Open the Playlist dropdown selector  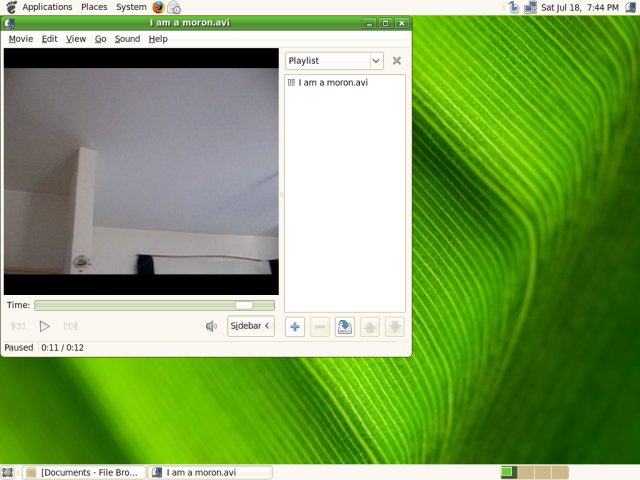pos(334,61)
